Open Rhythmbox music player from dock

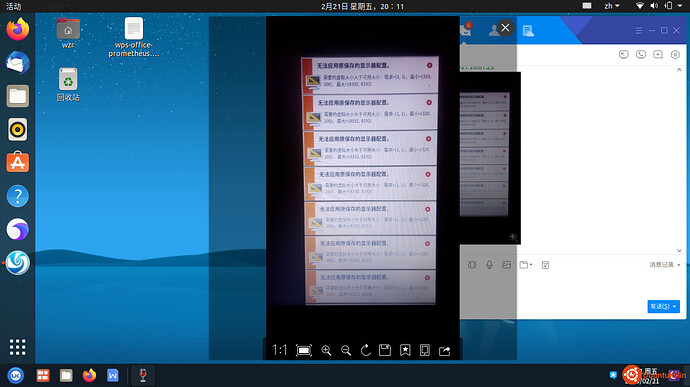click(18, 129)
